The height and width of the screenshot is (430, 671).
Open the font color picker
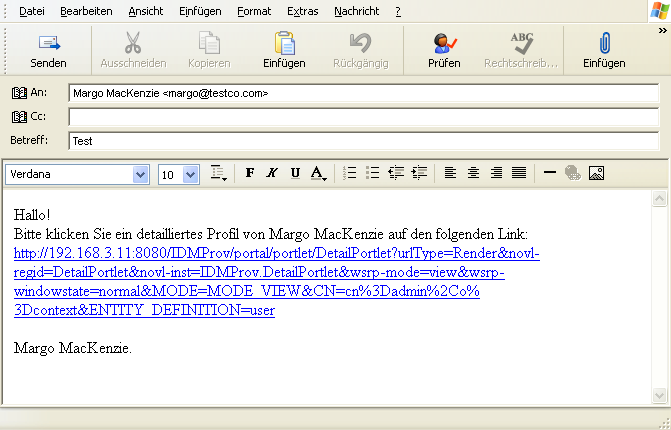[319, 173]
